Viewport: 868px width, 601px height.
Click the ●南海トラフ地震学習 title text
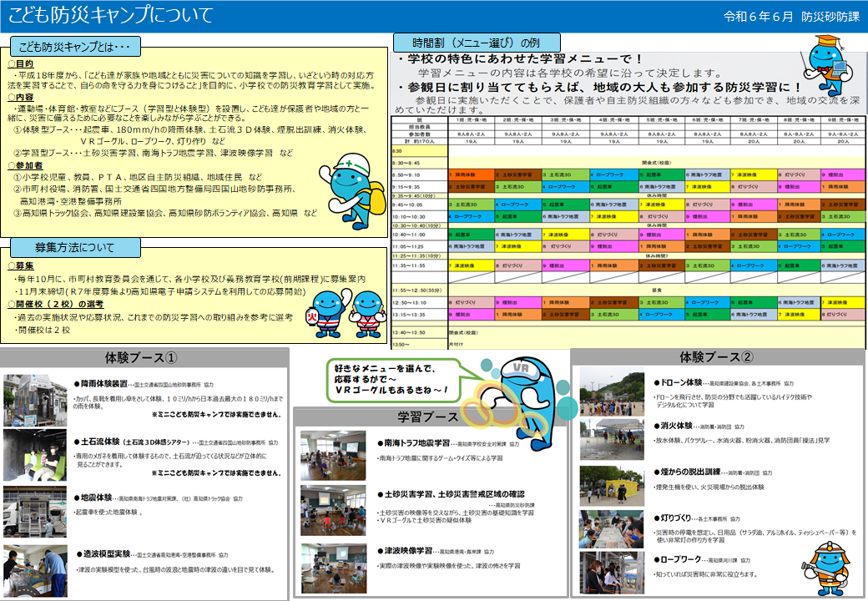click(x=413, y=442)
